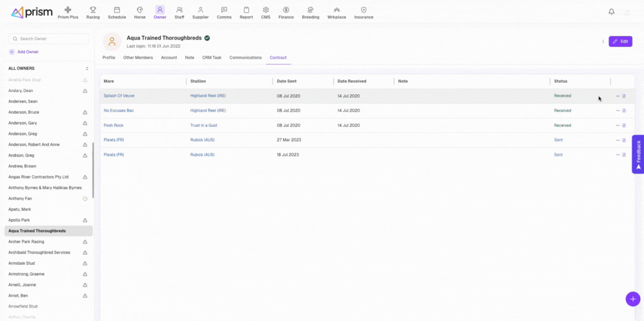Go to the Horse module icon
The width and height of the screenshot is (644, 321).
140,10
